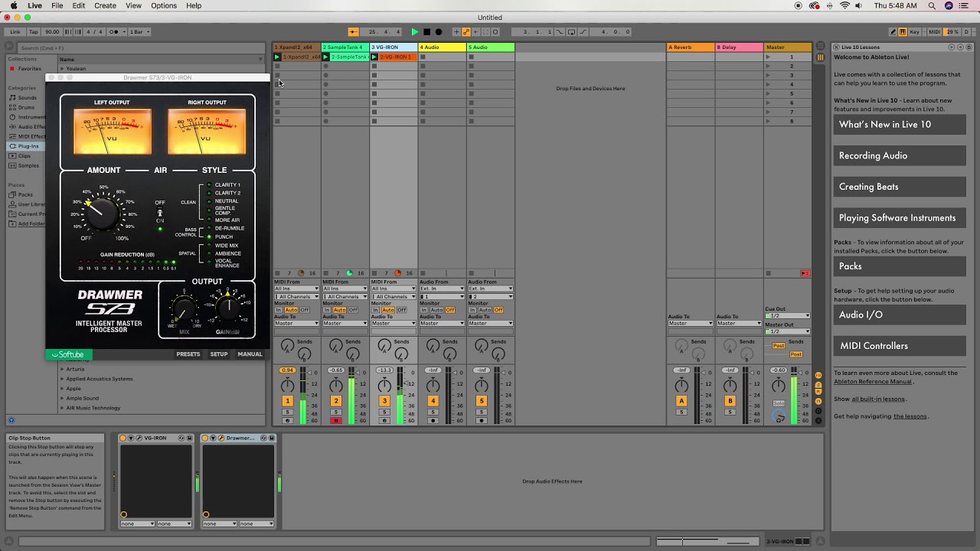980x551 pixels.
Task: Click track 1 Send A knob
Action: click(x=287, y=347)
